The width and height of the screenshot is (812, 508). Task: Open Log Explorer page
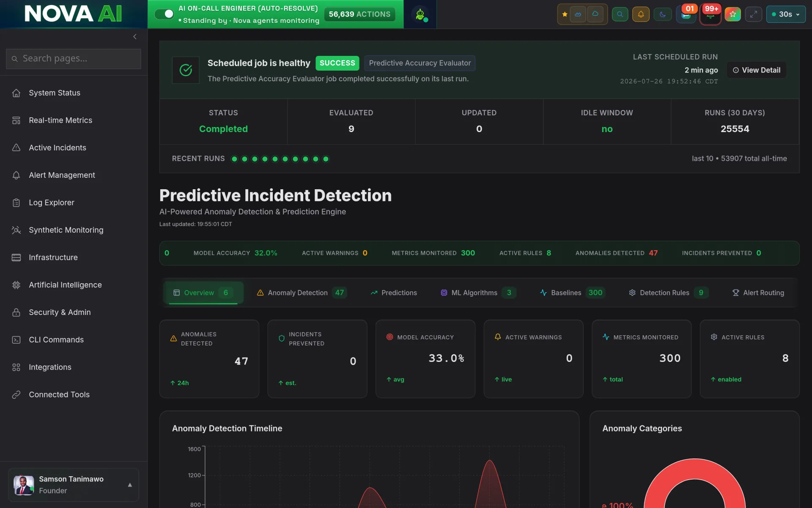point(74,203)
